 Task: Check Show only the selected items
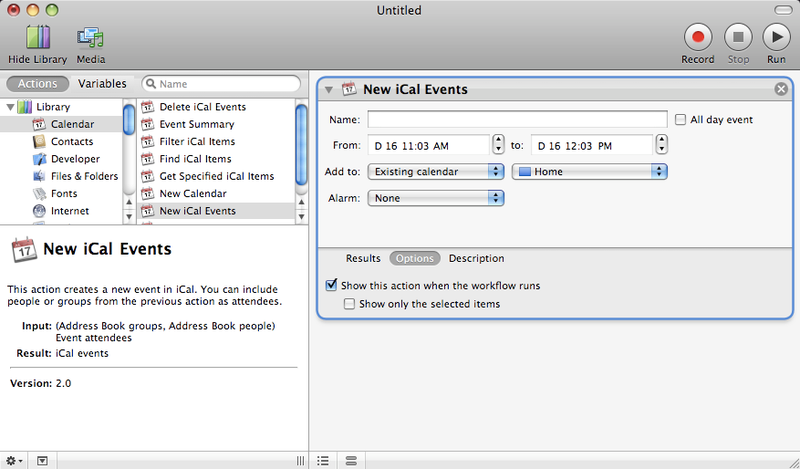349,304
